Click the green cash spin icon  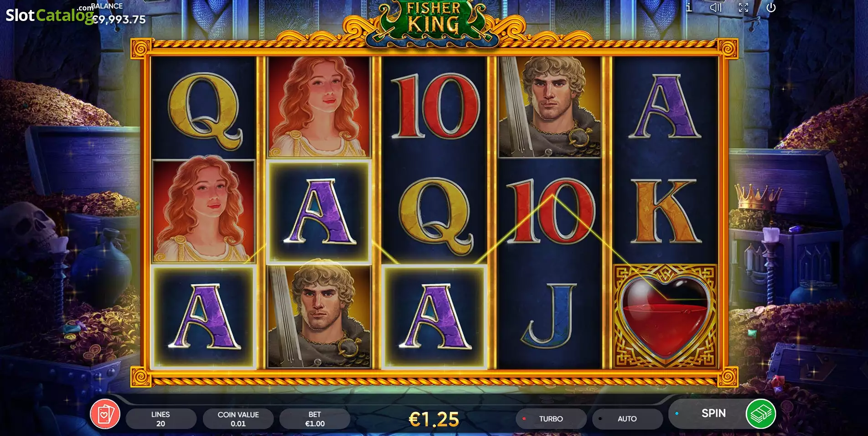pos(760,414)
